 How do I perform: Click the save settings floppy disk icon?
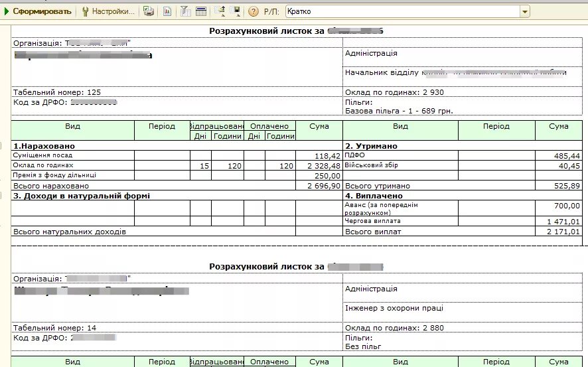point(236,11)
